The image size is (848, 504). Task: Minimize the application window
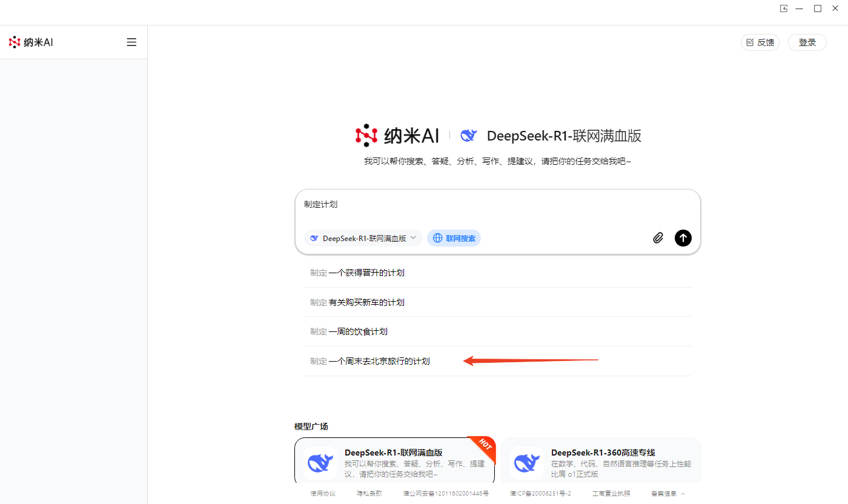point(800,8)
